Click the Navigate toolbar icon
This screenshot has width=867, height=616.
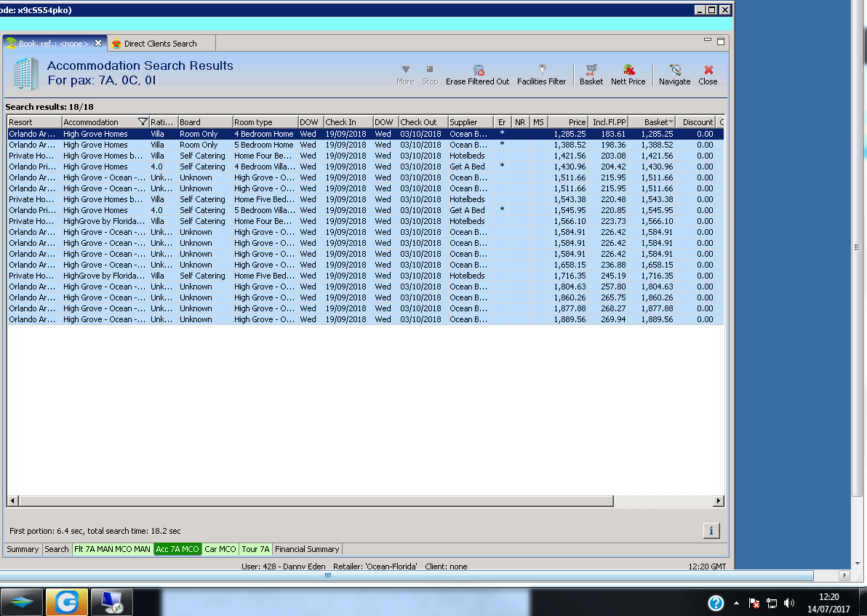[x=674, y=75]
